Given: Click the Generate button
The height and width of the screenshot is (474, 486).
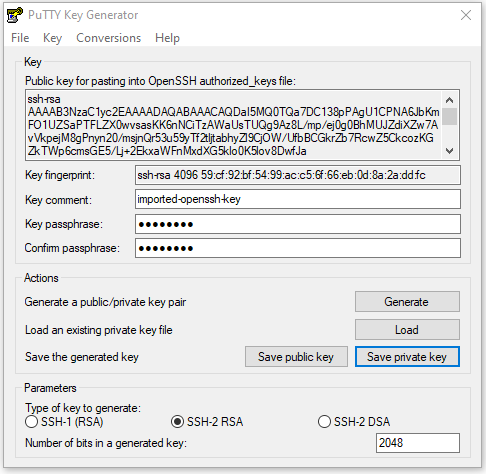Looking at the screenshot, I should pos(407,302).
